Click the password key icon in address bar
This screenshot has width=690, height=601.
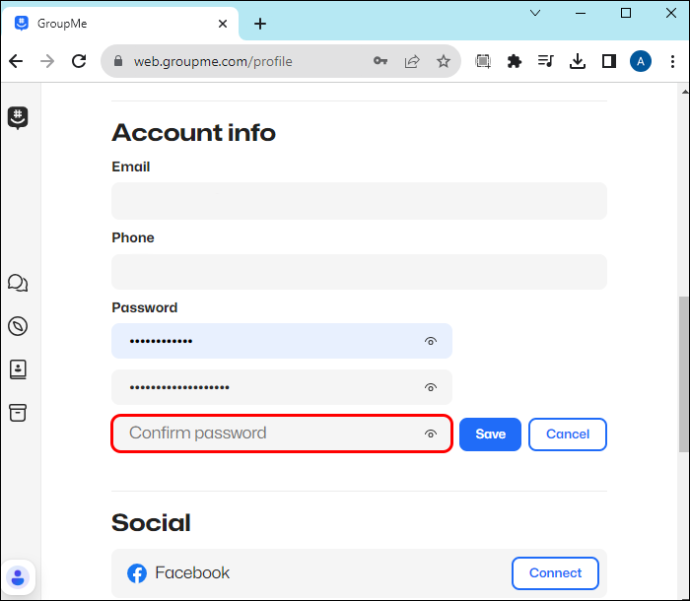pyautogui.click(x=380, y=61)
